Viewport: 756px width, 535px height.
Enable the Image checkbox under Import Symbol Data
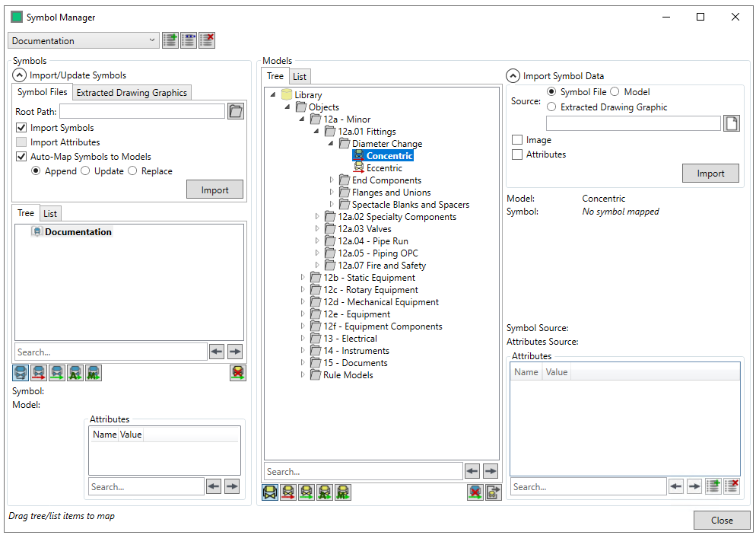point(517,140)
